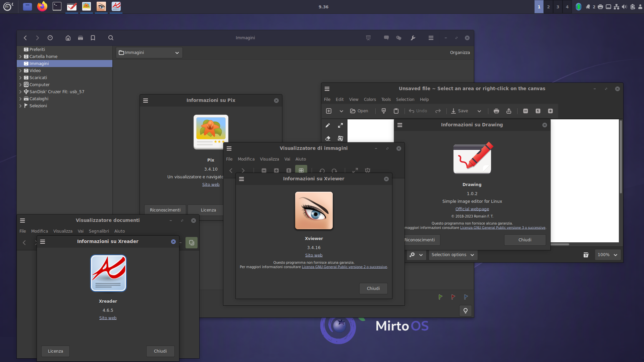
Task: Open the Colors menu in Drawing
Action: [370, 100]
